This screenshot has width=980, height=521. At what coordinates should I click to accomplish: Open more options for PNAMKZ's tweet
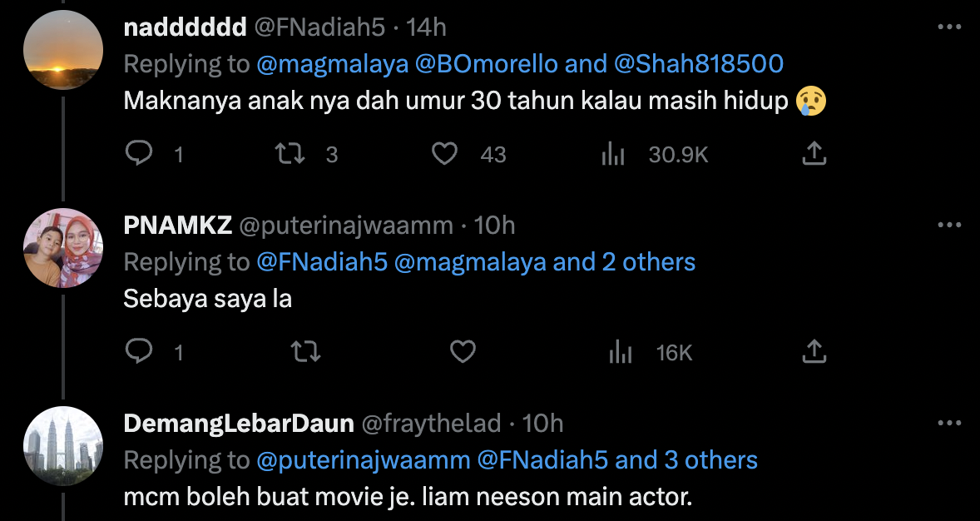949,225
